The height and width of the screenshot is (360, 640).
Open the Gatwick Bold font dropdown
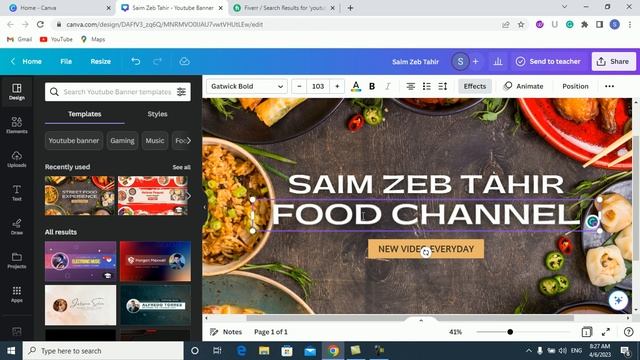pos(247,86)
